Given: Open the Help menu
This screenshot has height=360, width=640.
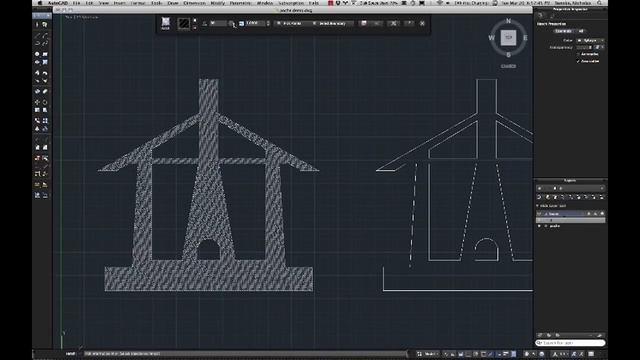Looking at the screenshot, I should tap(314, 3).
